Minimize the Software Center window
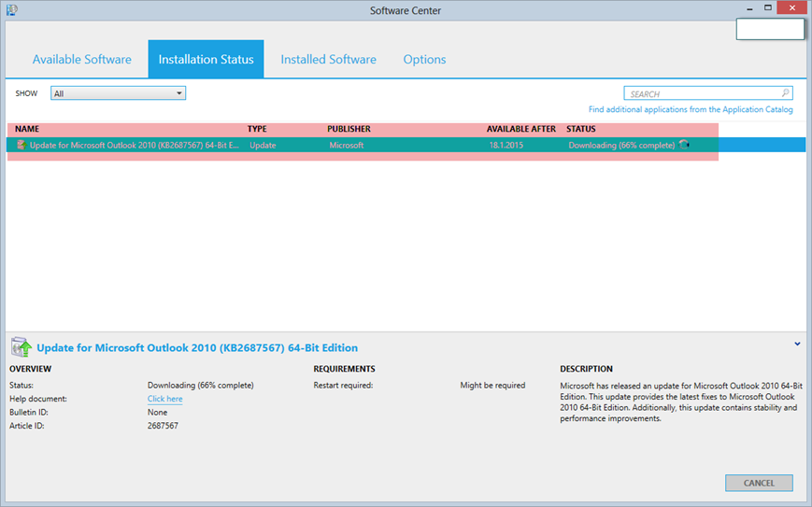The image size is (812, 507). pyautogui.click(x=749, y=8)
